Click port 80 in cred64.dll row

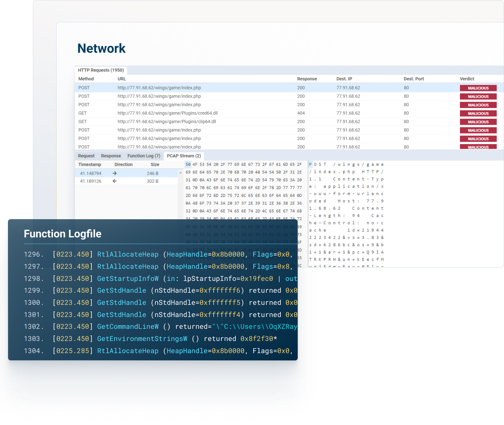pyautogui.click(x=406, y=113)
